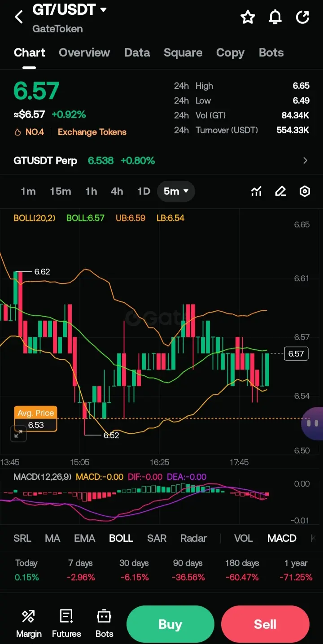
Task: Select the 15m timeframe
Action: 60,191
